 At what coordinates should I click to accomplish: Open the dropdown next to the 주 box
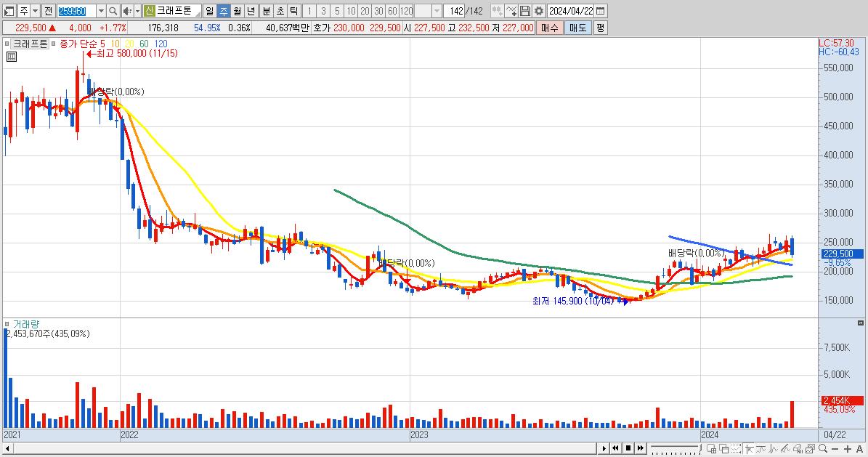pyautogui.click(x=35, y=11)
